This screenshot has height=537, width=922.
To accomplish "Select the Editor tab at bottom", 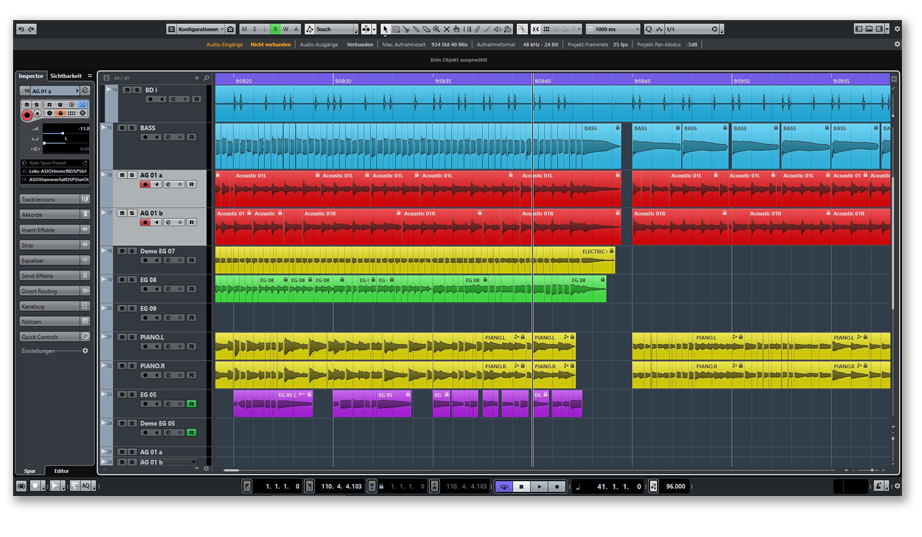I will click(62, 471).
